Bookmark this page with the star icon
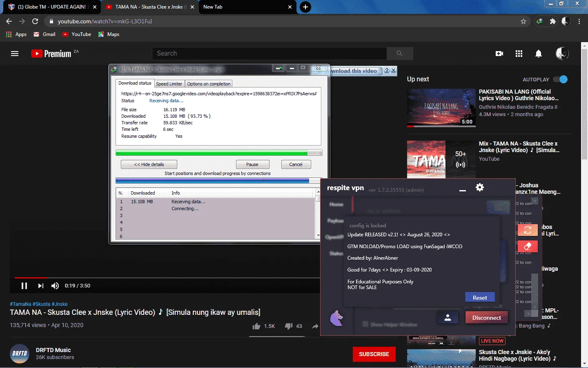588x368 pixels. tap(523, 21)
